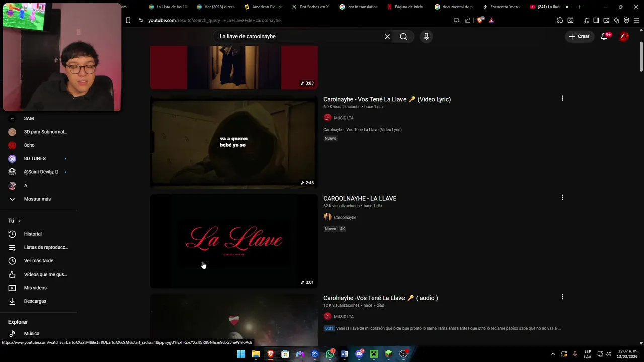Image resolution: width=644 pixels, height=362 pixels.
Task: Open the Caroolnayhe channel link
Action: [345, 217]
